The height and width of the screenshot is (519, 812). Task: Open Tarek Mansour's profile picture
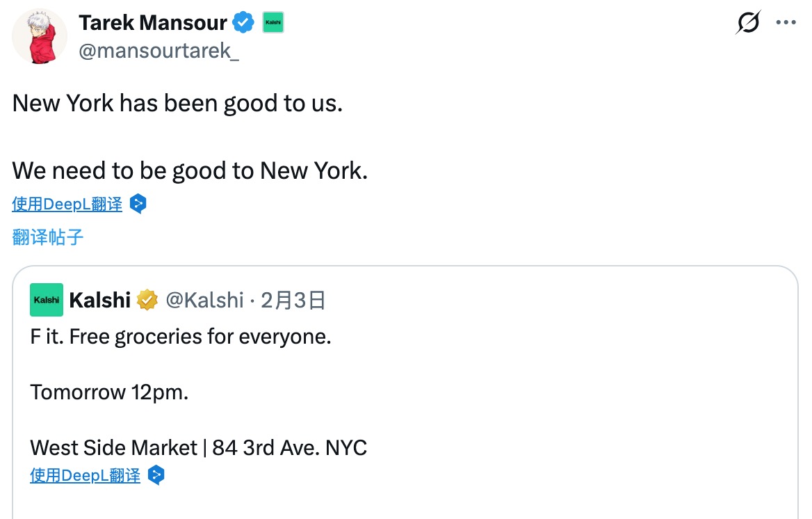point(40,36)
